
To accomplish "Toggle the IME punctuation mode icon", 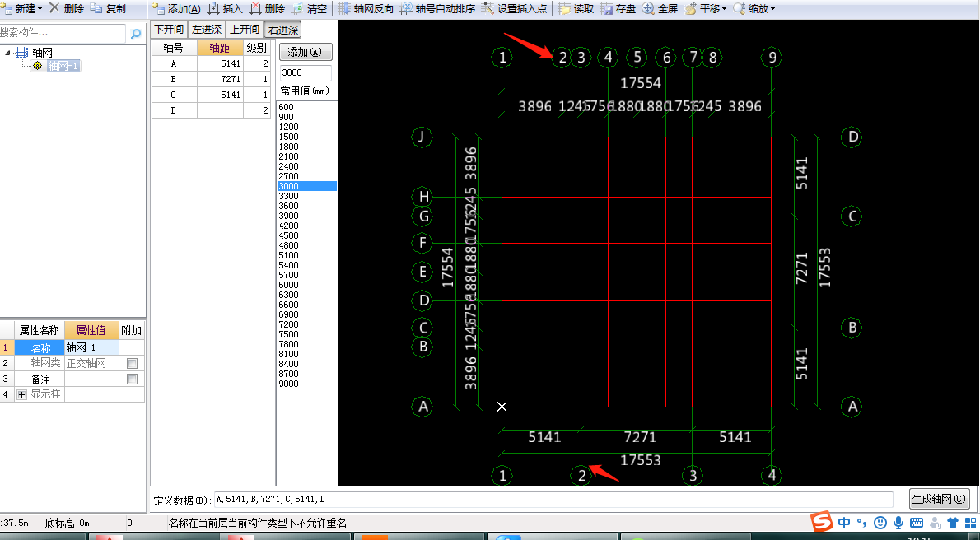I will click(x=862, y=523).
